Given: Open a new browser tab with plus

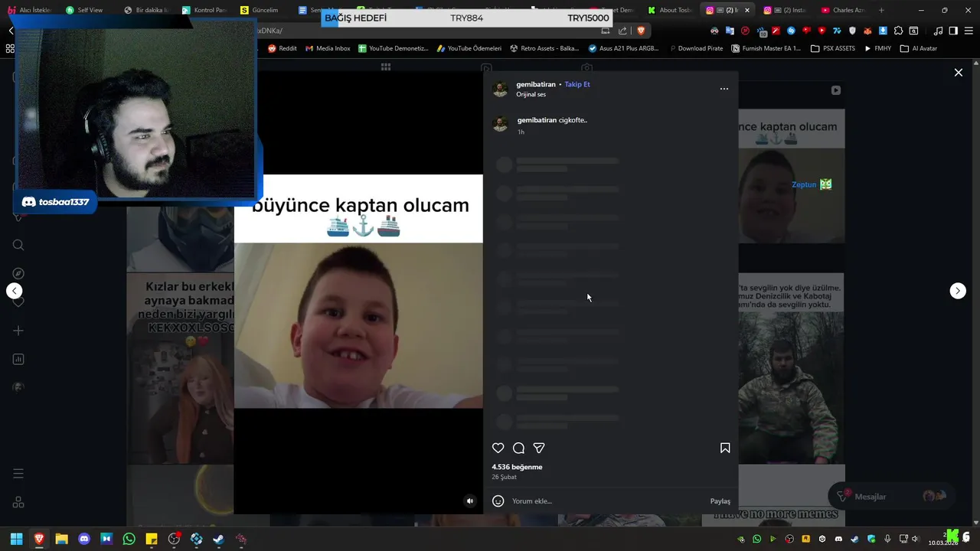Looking at the screenshot, I should (881, 10).
